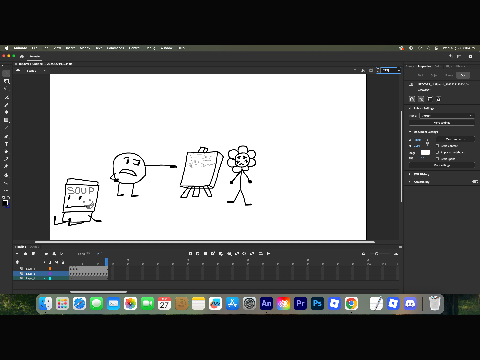The image size is (480, 360).
Task: Open the Window menu in menu bar
Action: click(166, 48)
